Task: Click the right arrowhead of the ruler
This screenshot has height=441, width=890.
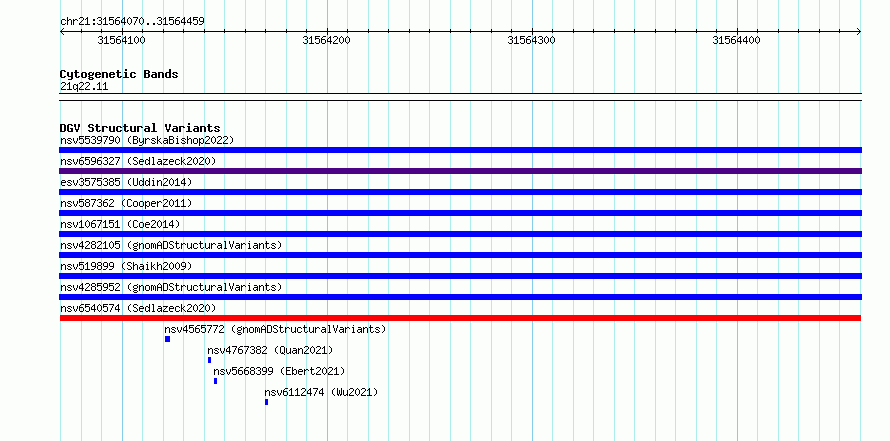Action: click(859, 31)
